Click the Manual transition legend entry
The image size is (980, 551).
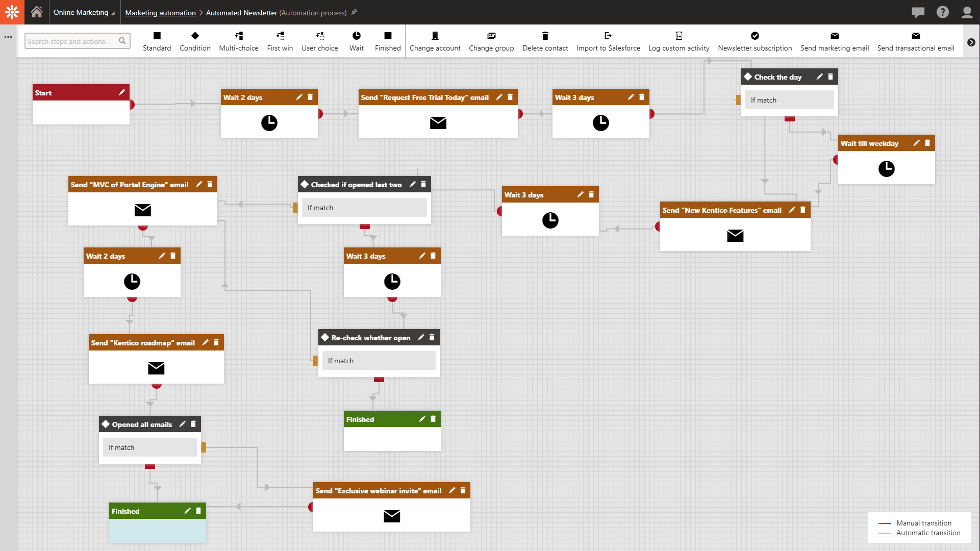[915, 523]
